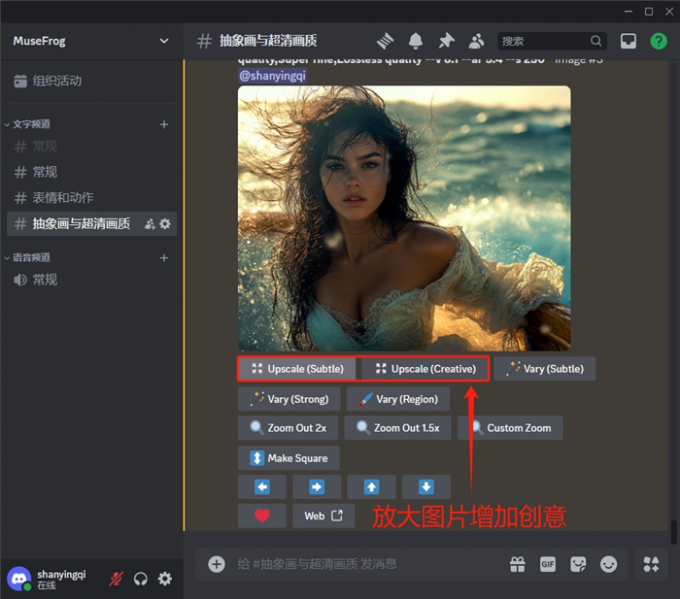The width and height of the screenshot is (680, 599).
Task: Edit 抽象画与超清画质 channel settings gear
Action: tap(165, 224)
